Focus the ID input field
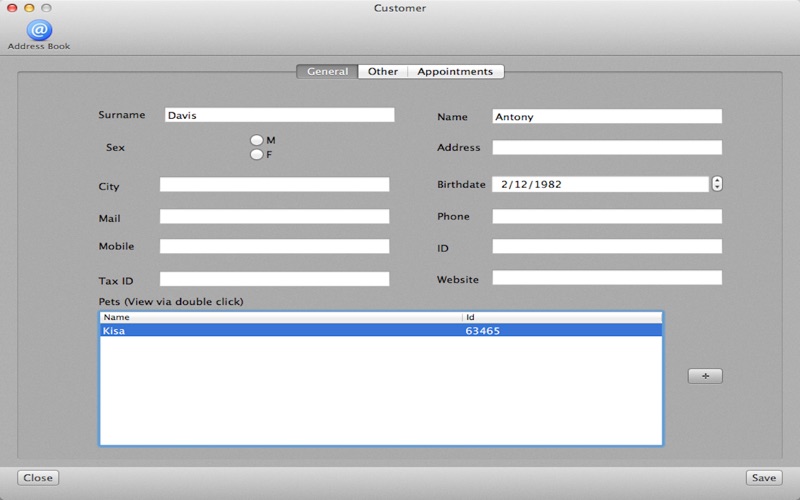The image size is (800, 500). pos(607,246)
